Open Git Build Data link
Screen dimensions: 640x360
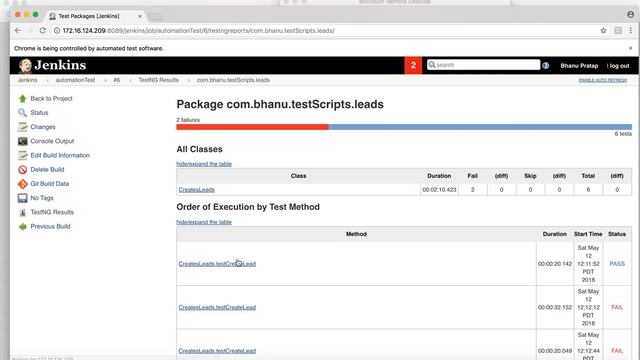pos(50,184)
